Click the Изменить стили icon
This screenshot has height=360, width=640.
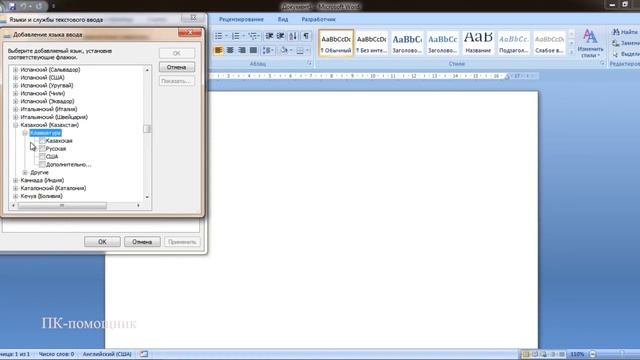590,44
